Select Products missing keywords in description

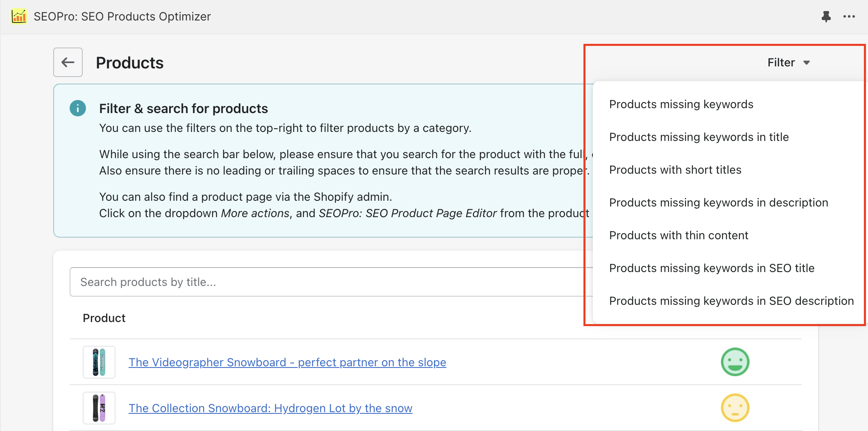coord(718,202)
